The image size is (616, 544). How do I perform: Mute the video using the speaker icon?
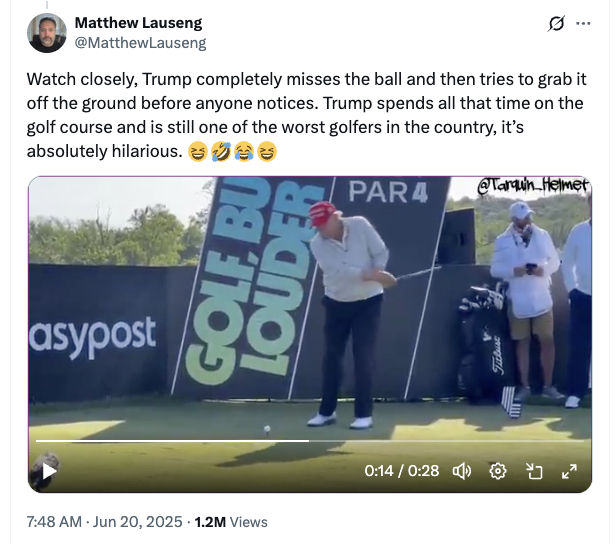[x=462, y=471]
